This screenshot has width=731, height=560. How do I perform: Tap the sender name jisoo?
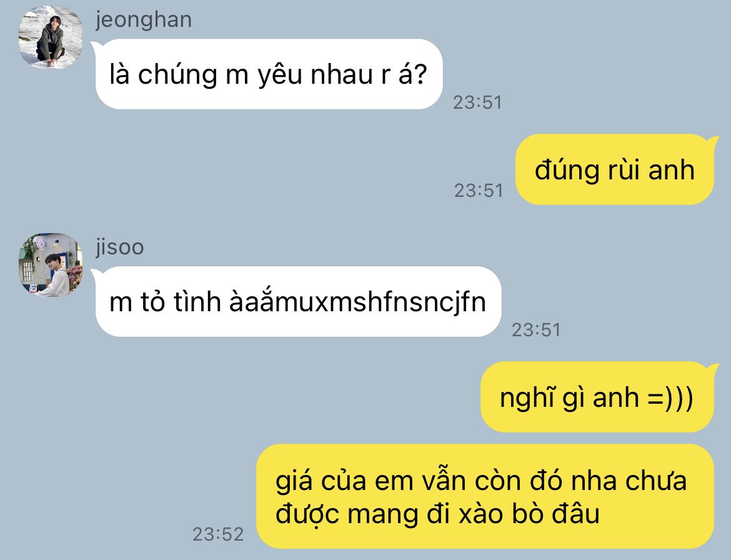119,247
